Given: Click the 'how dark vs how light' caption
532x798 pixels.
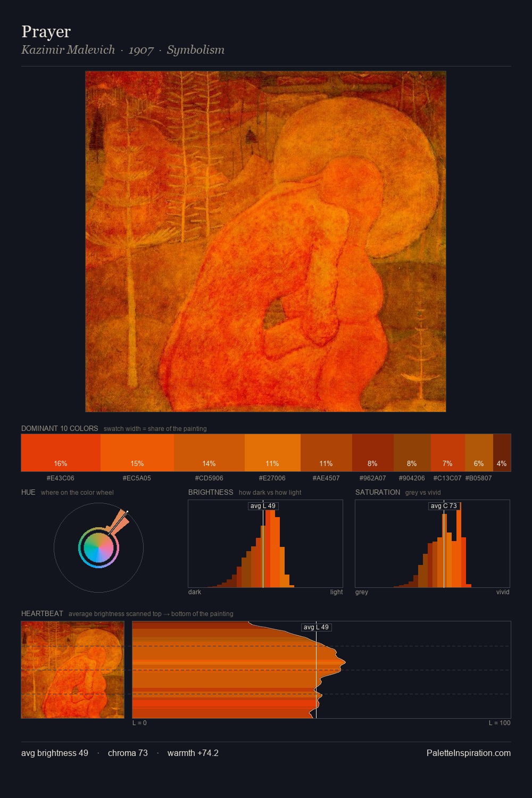Looking at the screenshot, I should (270, 493).
